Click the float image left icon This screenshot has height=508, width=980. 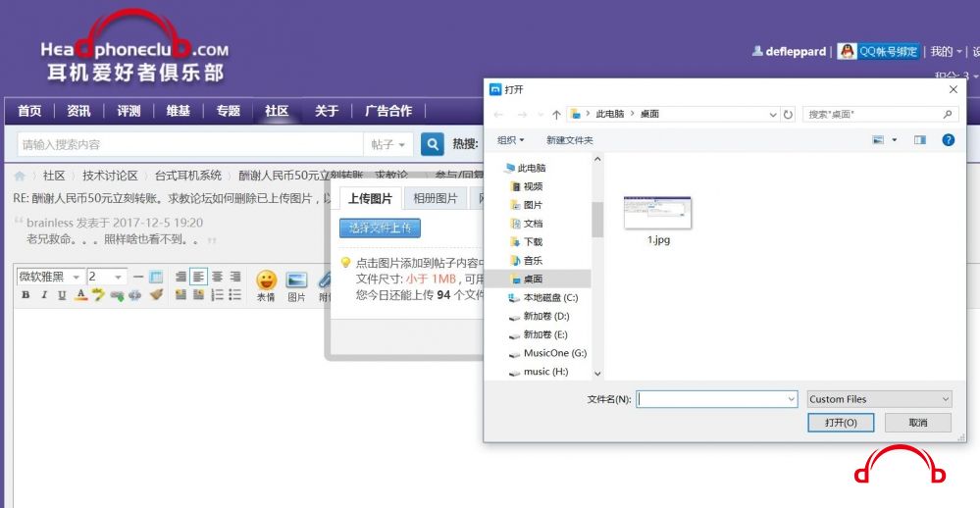pyautogui.click(x=181, y=294)
